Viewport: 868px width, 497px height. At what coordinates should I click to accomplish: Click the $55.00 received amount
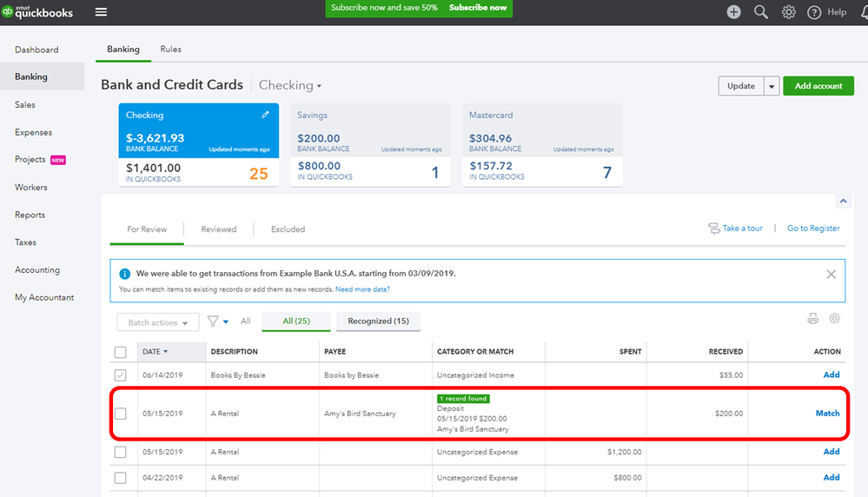click(732, 375)
